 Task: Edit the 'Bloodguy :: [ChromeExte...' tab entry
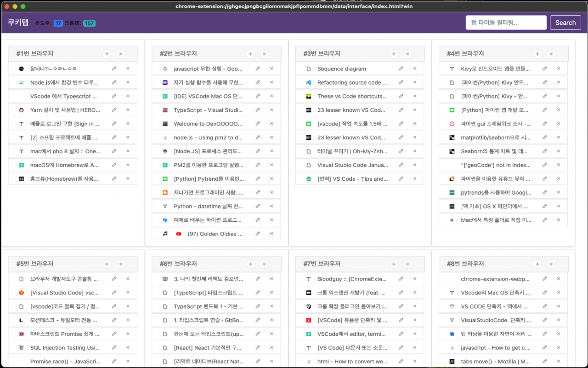tap(401, 279)
